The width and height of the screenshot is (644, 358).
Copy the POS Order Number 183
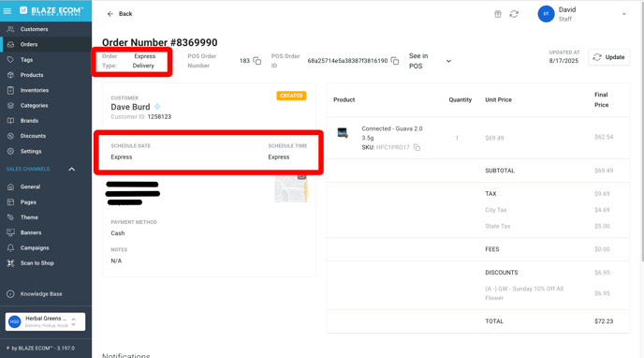[x=257, y=61]
